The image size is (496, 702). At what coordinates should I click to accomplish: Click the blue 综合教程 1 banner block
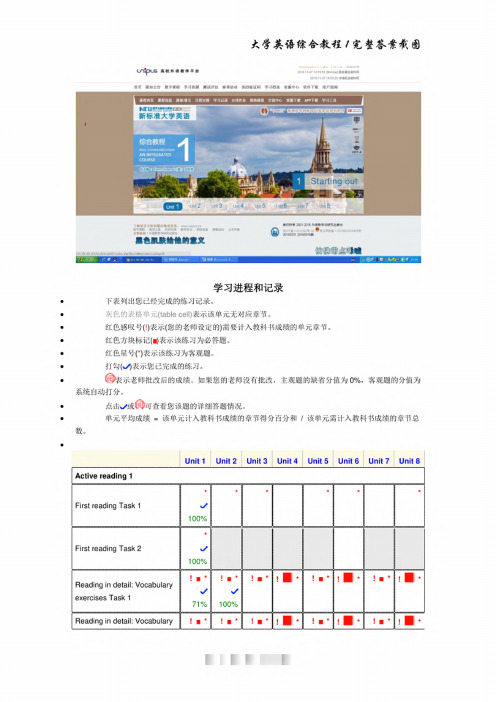point(164,150)
